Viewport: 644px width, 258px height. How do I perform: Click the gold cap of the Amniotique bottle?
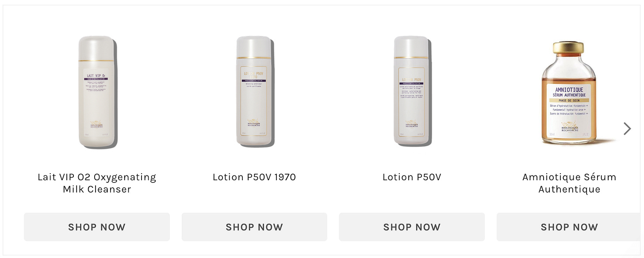point(568,48)
